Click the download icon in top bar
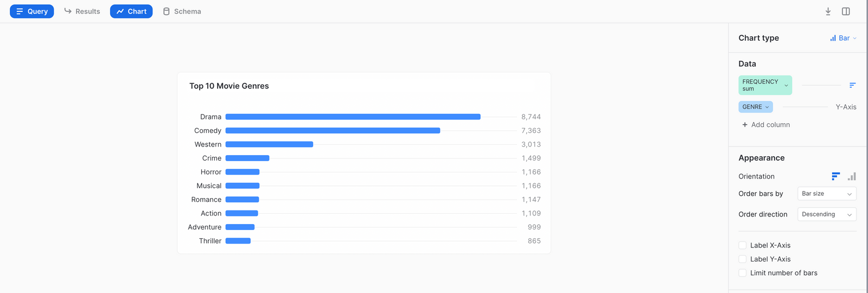868x293 pixels. [828, 11]
